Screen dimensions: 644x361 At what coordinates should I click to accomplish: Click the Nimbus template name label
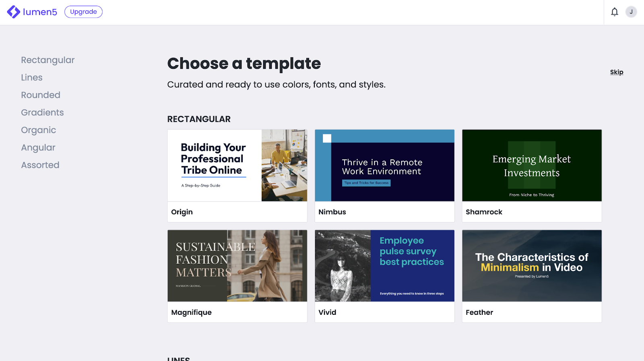pos(332,212)
